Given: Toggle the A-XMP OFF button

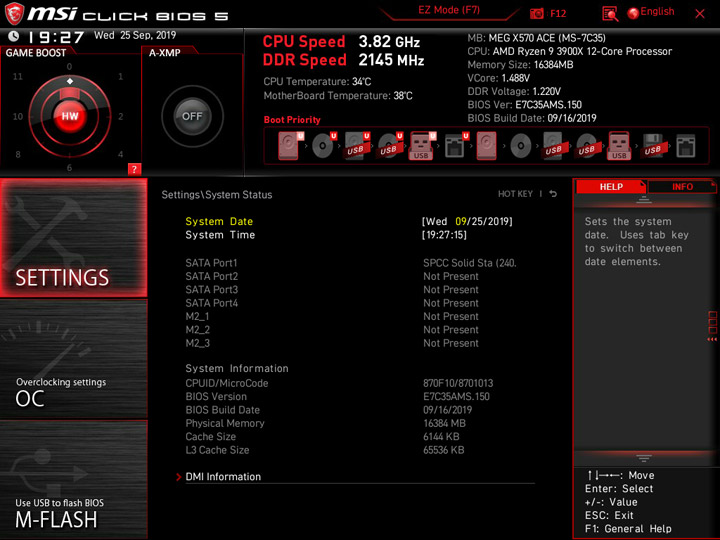Looking at the screenshot, I should (x=192, y=116).
